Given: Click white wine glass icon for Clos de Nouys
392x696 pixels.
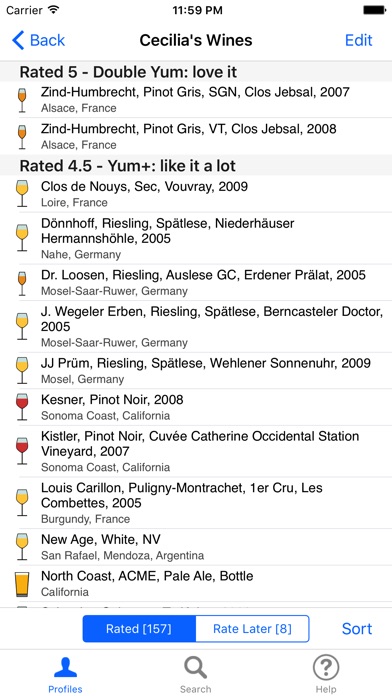Looking at the screenshot, I should [22, 194].
